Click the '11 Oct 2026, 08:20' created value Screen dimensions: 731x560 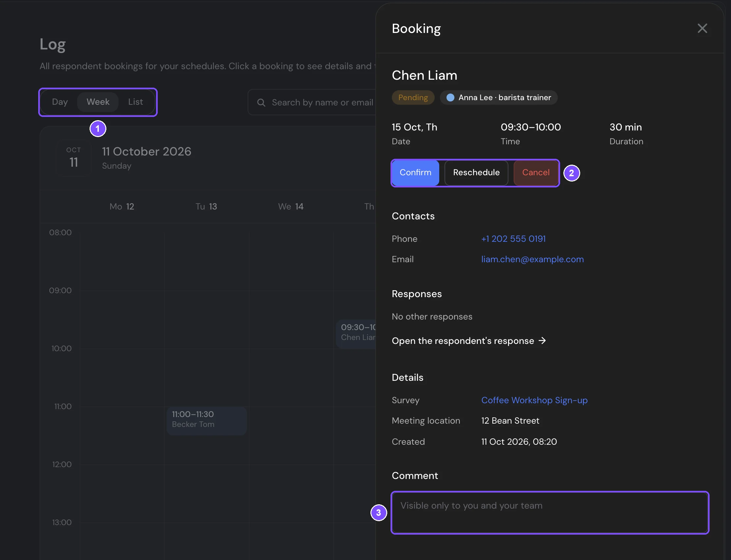point(519,442)
